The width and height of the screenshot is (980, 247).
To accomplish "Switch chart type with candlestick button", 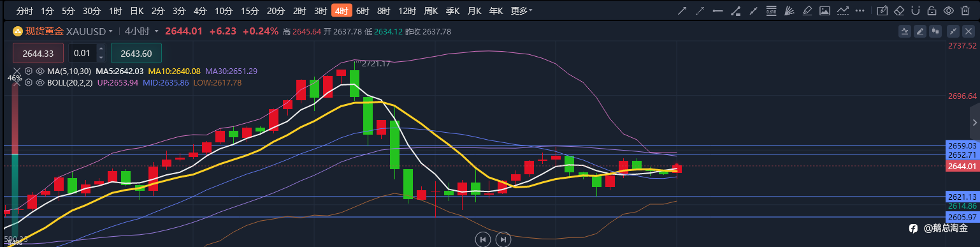I will [x=936, y=31].
